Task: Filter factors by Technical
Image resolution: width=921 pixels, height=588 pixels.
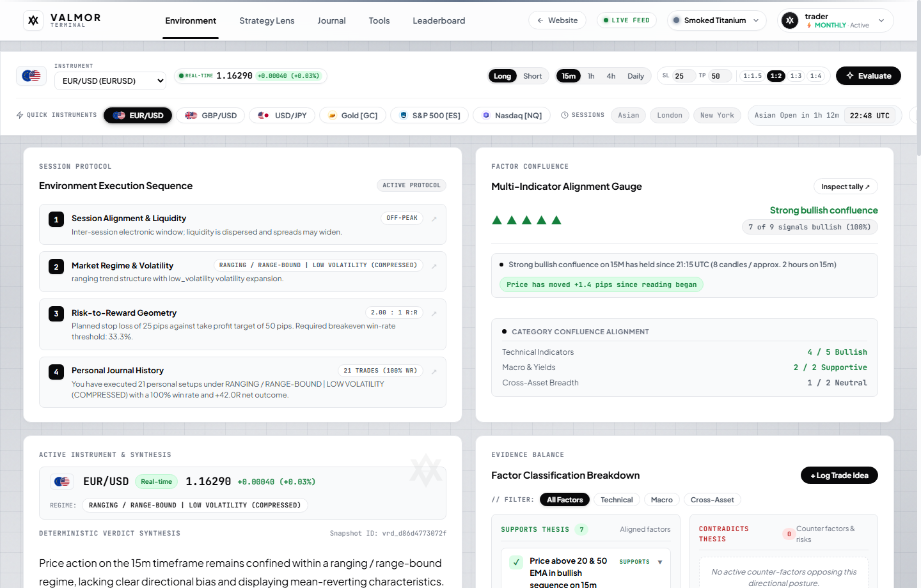Action: point(617,500)
